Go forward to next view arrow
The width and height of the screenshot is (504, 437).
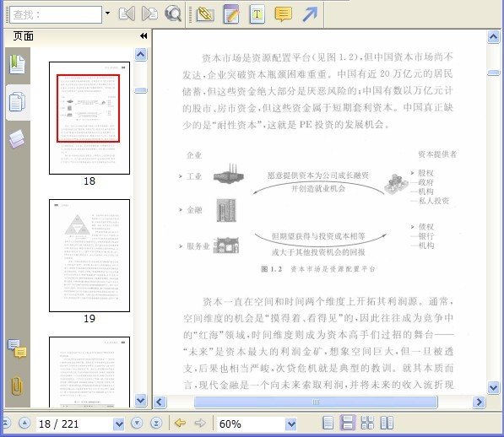(199, 424)
